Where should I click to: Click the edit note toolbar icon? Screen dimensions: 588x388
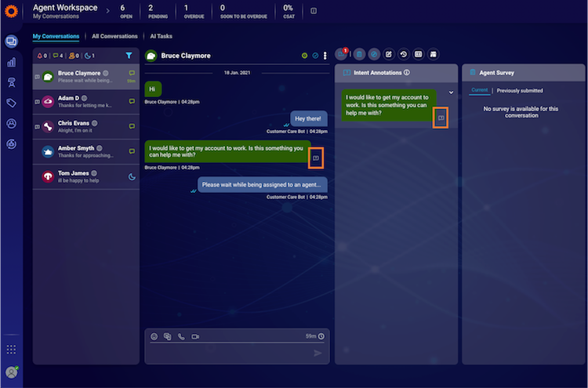pos(389,54)
